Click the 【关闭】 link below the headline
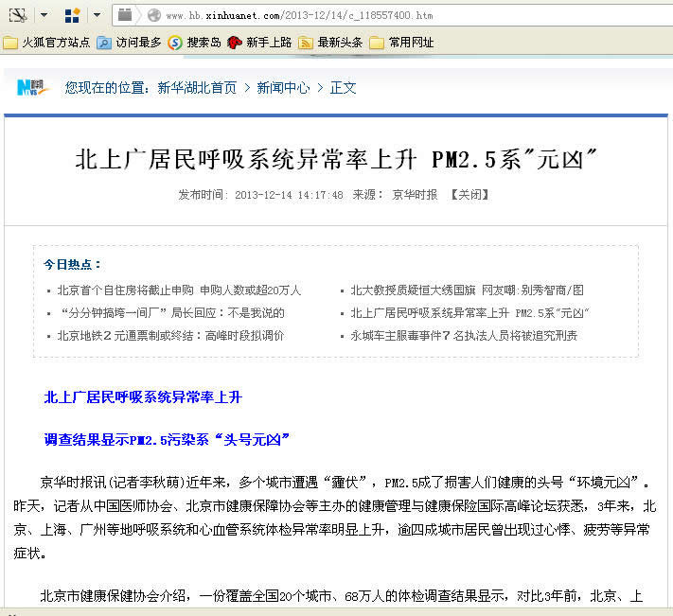Screen dimensions: 673x616 469,195
